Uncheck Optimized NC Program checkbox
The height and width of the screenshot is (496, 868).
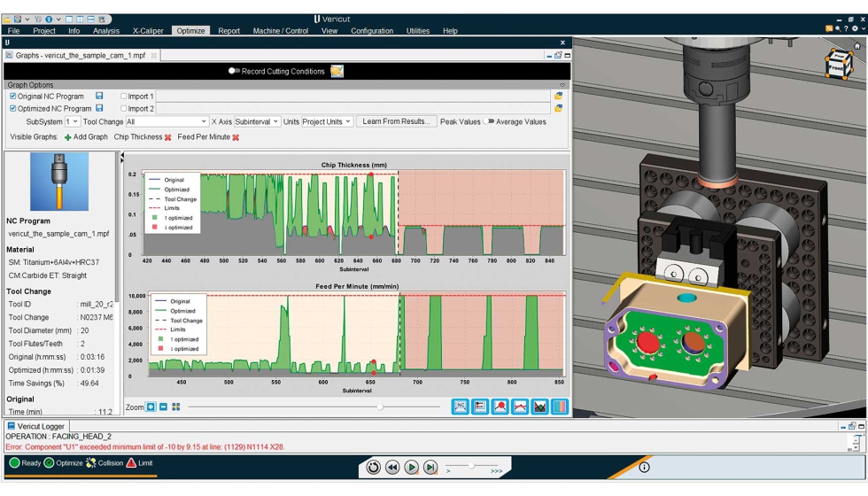coord(12,108)
